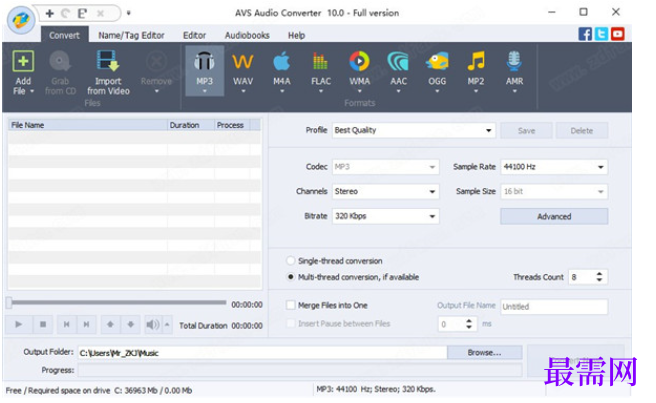Click the Advanced settings button
The height and width of the screenshot is (403, 656).
click(554, 216)
